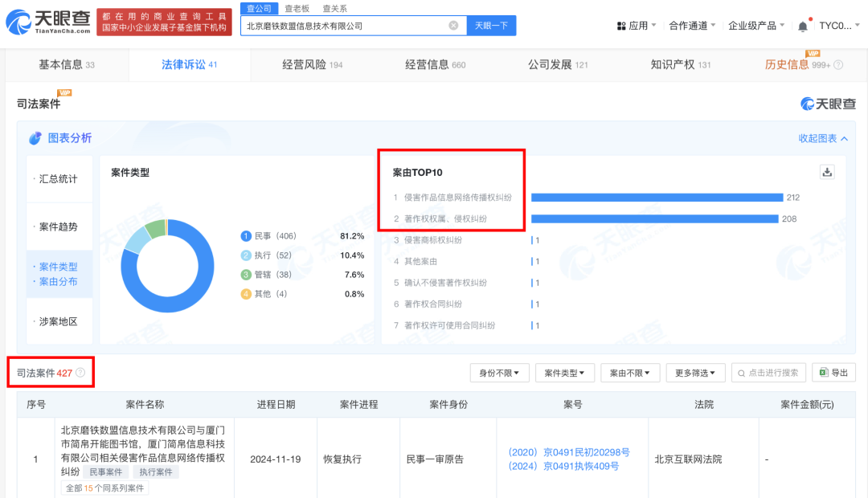This screenshot has width=868, height=498.
Task: Select the 查老板 search tab
Action: [297, 8]
